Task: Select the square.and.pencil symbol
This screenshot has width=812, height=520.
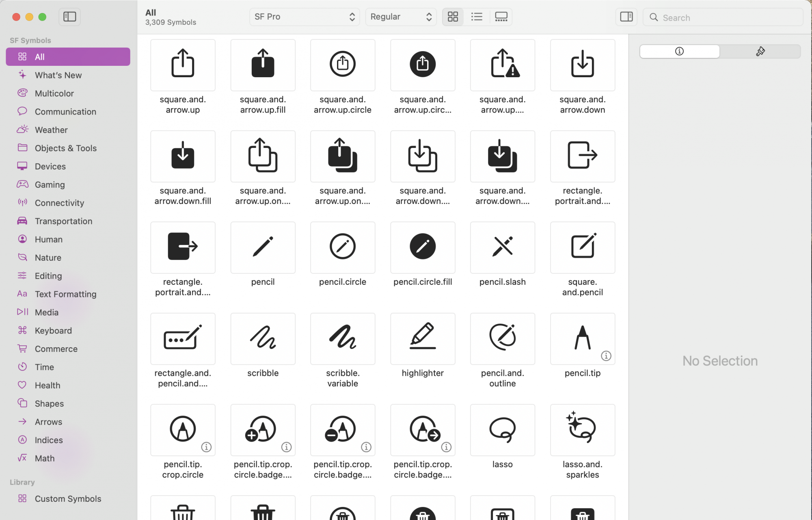Action: coord(583,247)
